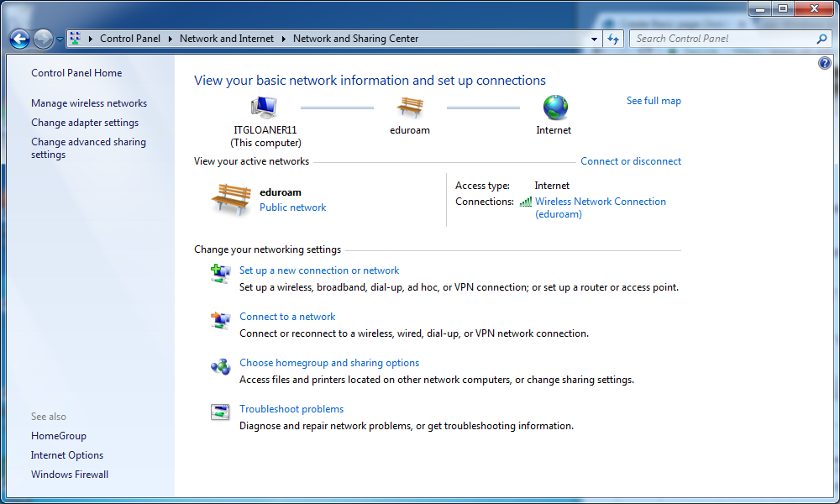
Task: Click the Connect to a network icon
Action: 220,319
